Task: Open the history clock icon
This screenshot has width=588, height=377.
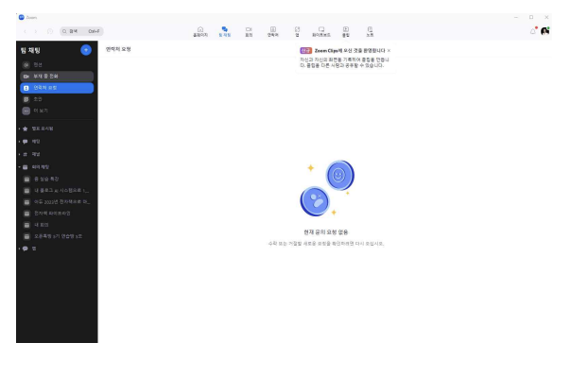Action: click(50, 31)
